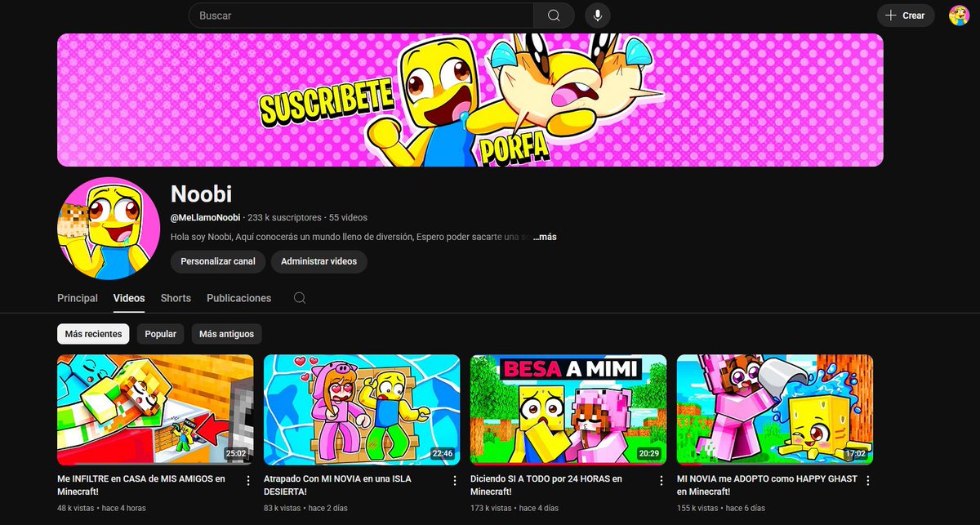The image size is (980, 525).
Task: Open options for INFILTRE en CASA video
Action: tap(248, 481)
